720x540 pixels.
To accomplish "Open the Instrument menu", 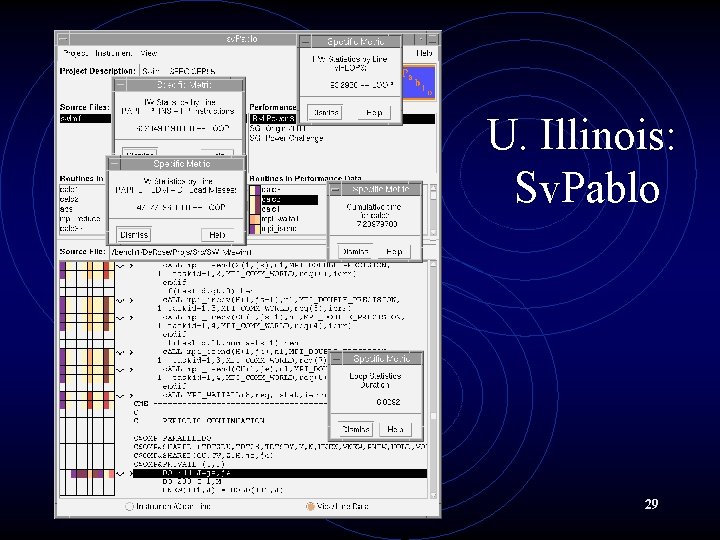I will [113, 53].
